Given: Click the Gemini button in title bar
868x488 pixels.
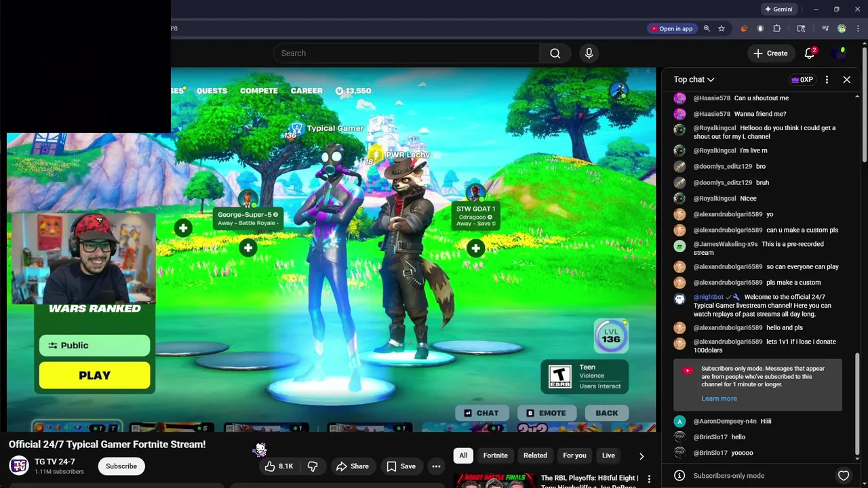Looking at the screenshot, I should coord(778,9).
